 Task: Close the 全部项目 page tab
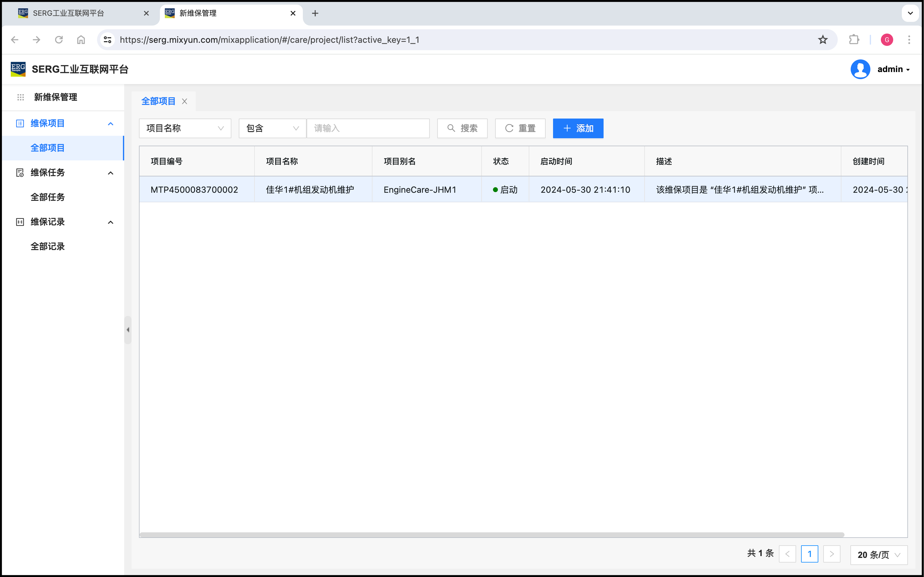coord(185,102)
